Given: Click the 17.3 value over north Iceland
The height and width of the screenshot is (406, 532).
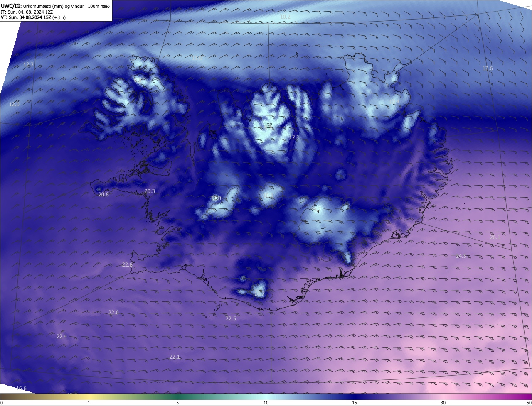Looking at the screenshot, I should 293,137.
